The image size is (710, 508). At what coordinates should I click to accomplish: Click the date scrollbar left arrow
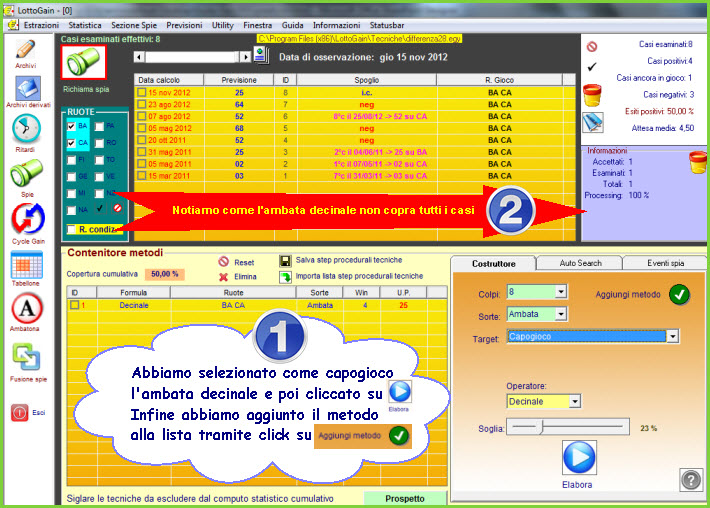[139, 57]
